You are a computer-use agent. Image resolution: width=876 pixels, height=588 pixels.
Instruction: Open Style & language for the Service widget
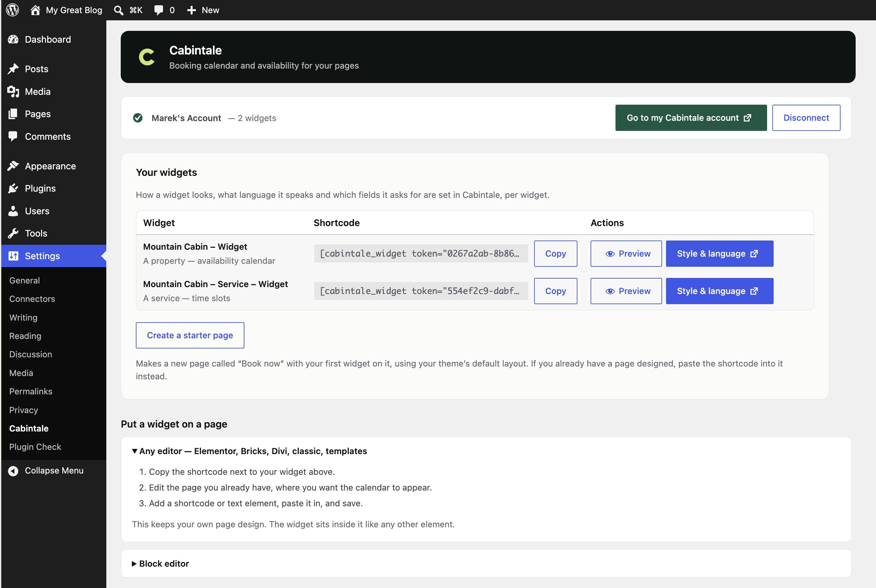point(719,291)
